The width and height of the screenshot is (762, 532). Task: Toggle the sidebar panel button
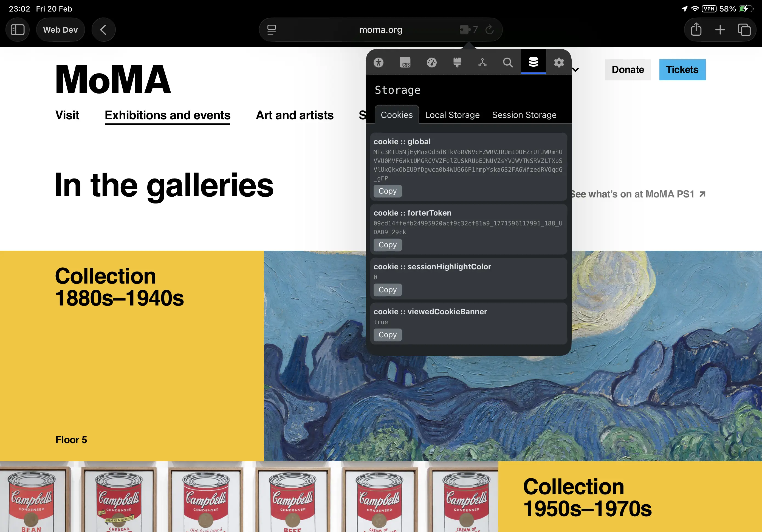tap(18, 30)
